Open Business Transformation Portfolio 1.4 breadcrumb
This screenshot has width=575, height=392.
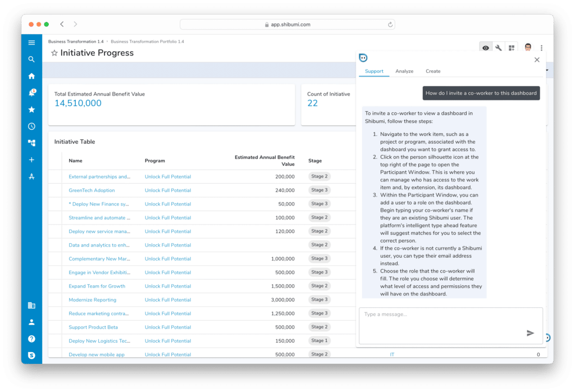pyautogui.click(x=148, y=42)
